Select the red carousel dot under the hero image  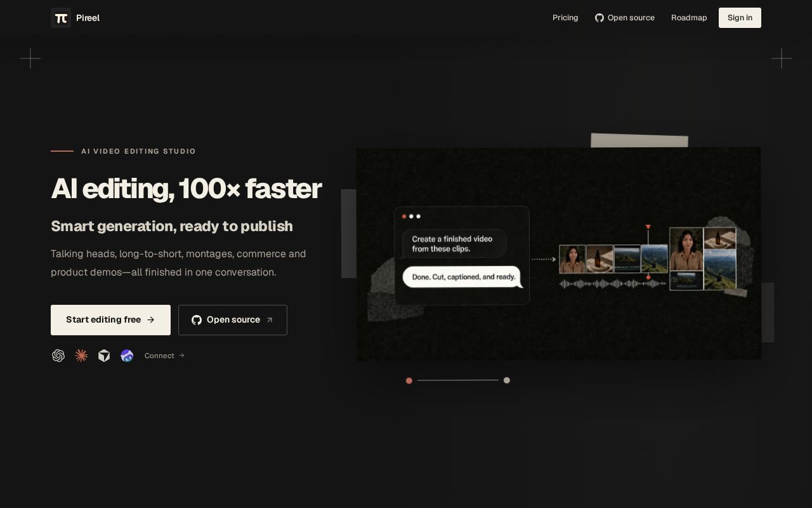pos(409,380)
